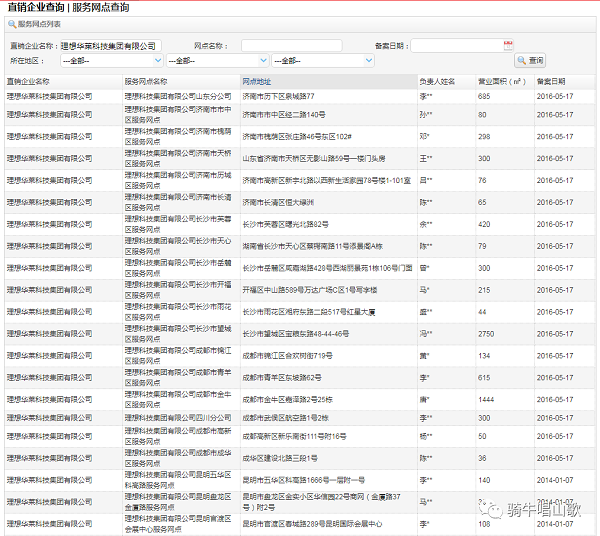Open the third 所在地区 district dropdown
Viewport: 600px width, 536px height.
click(x=323, y=60)
